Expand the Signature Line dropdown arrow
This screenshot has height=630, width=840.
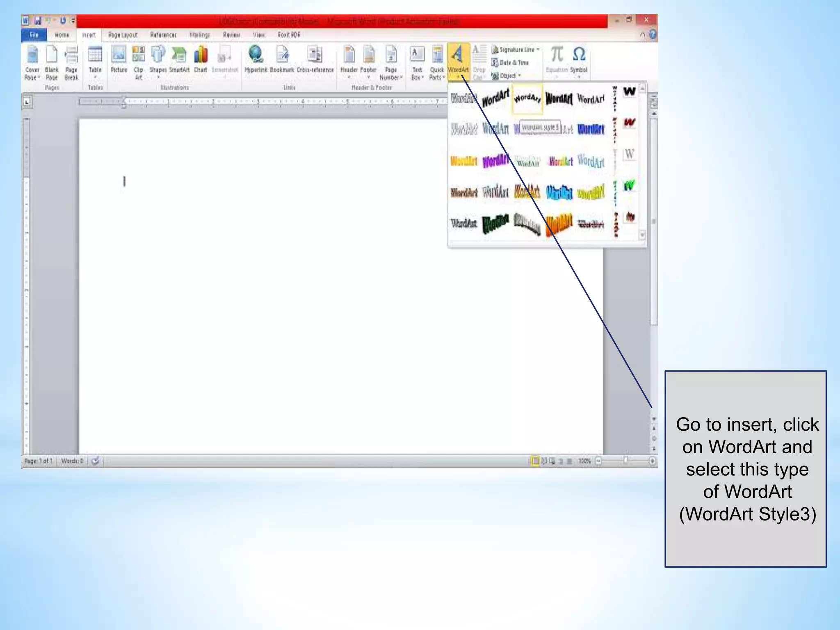coord(538,50)
